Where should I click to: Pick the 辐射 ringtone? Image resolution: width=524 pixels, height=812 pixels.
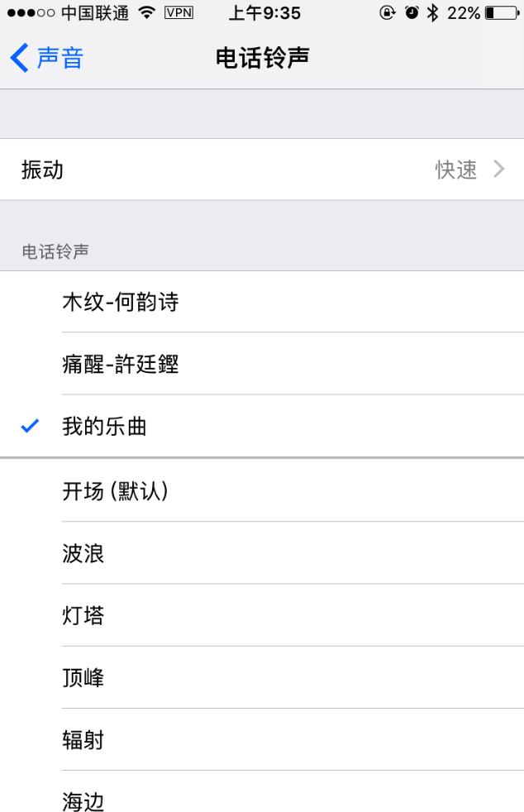click(262, 739)
